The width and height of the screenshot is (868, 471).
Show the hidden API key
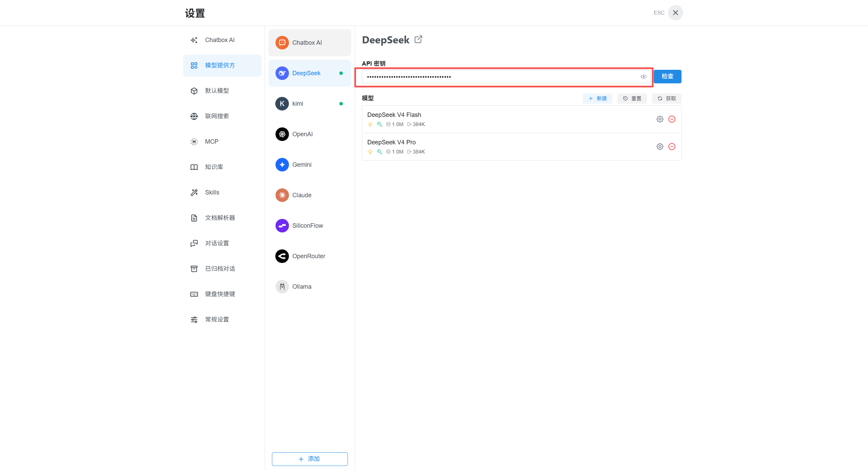(643, 77)
